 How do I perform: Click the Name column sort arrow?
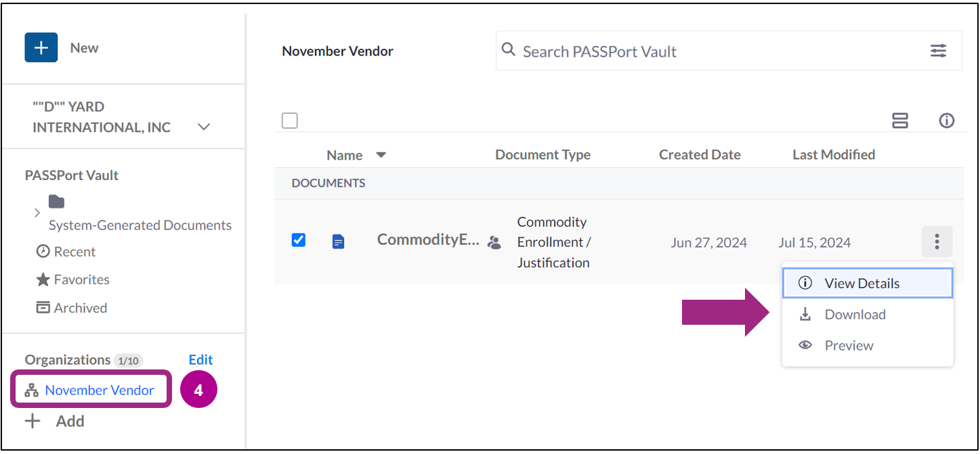[381, 154]
